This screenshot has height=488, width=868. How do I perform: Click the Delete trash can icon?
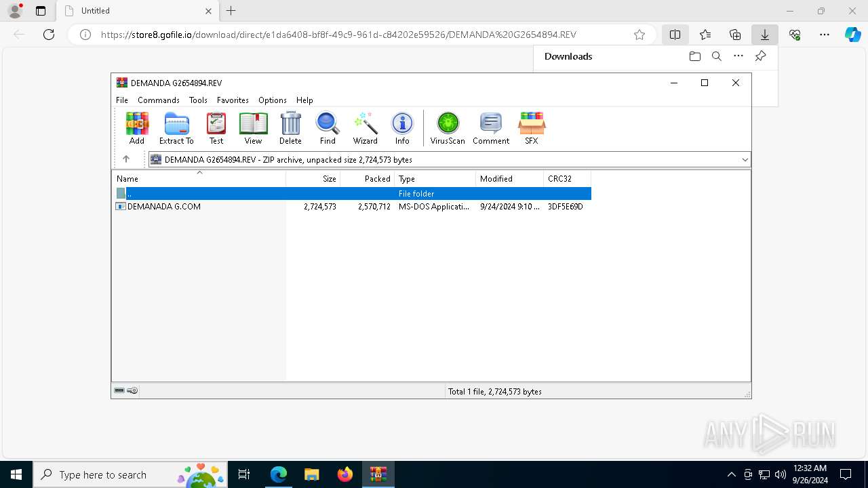tap(290, 128)
